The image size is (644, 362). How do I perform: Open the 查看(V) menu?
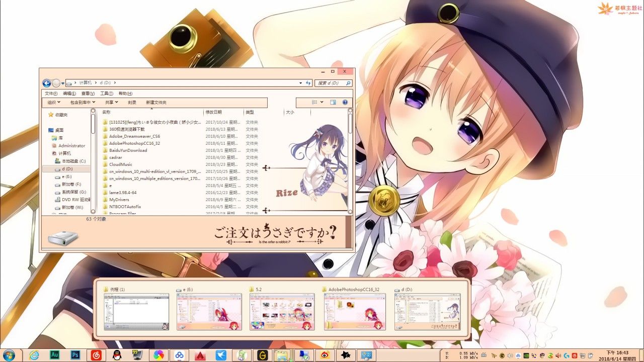(x=88, y=94)
